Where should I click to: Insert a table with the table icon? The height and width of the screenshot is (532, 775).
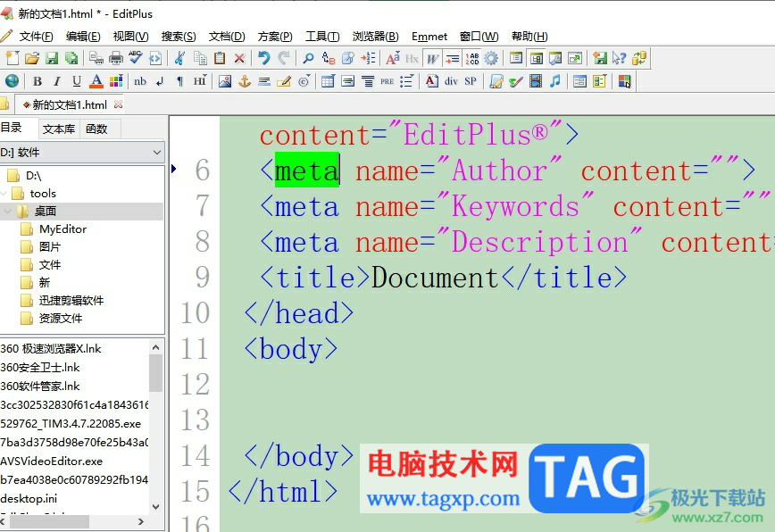pyautogui.click(x=328, y=81)
